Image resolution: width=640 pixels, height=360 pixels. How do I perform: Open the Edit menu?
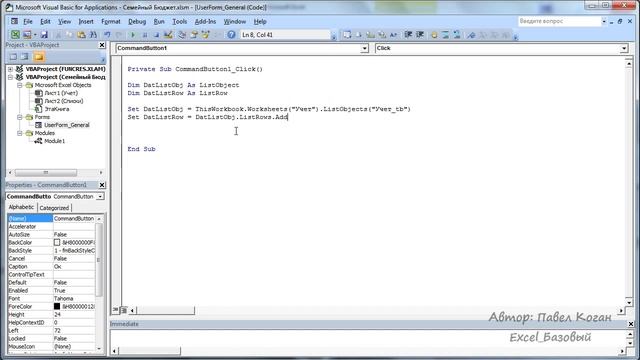click(x=45, y=21)
